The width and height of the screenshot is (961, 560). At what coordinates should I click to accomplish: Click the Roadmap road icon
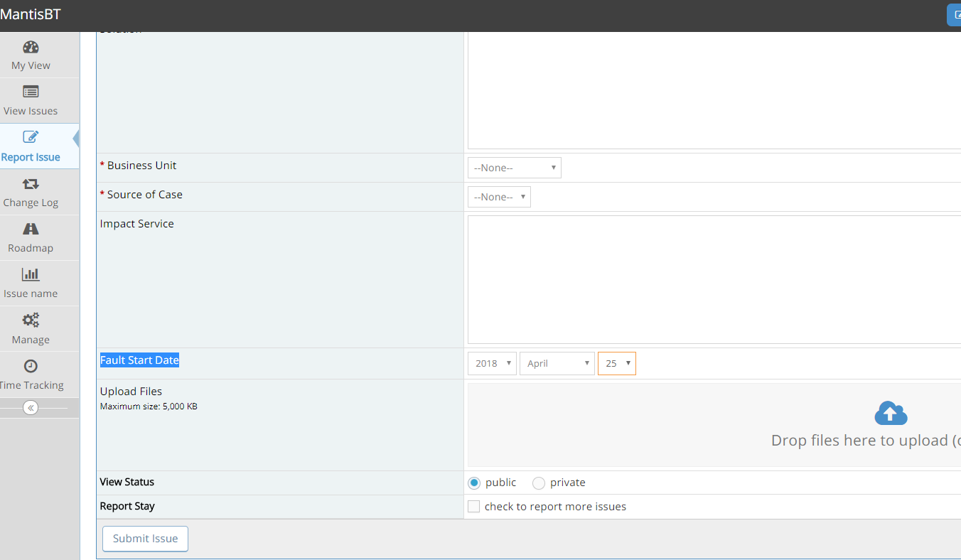pyautogui.click(x=31, y=229)
